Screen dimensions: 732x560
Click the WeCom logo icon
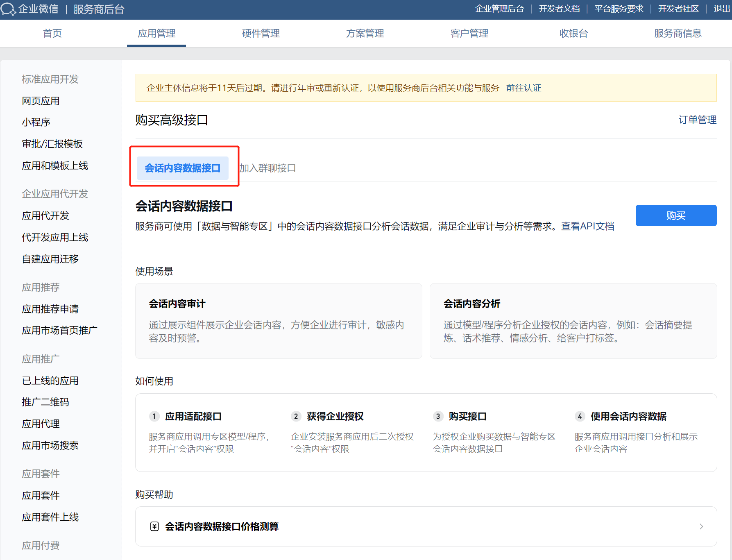click(x=8, y=9)
